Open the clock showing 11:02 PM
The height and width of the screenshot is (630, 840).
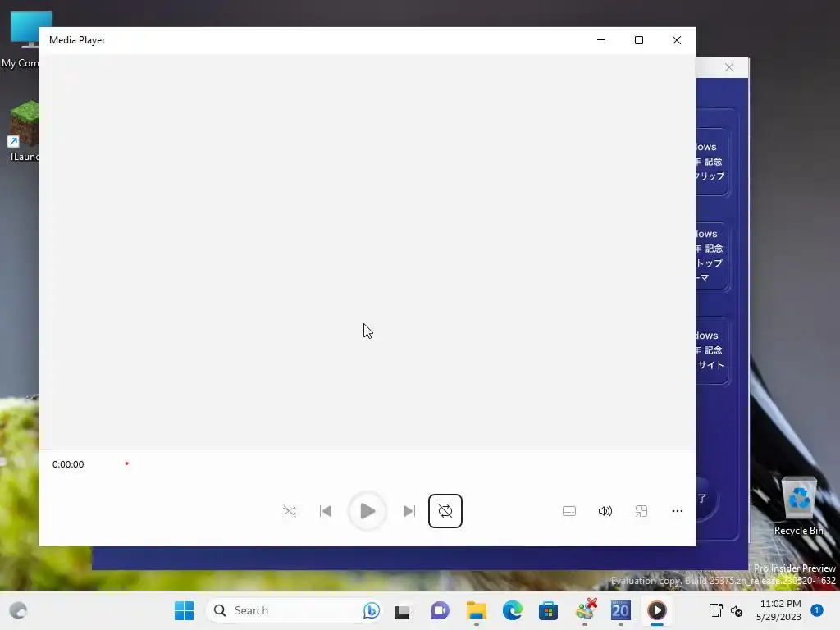click(779, 610)
